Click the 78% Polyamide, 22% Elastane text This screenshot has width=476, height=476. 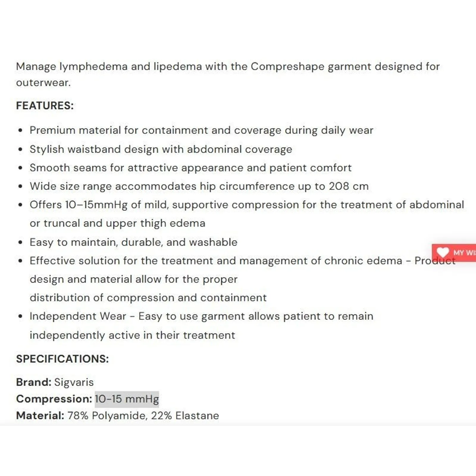[x=143, y=416]
